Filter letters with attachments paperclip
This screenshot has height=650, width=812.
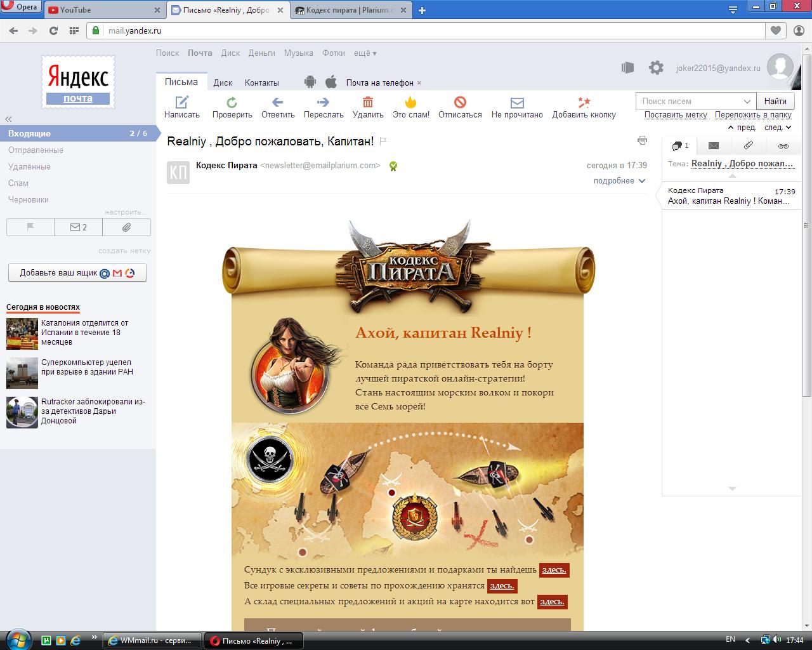(x=127, y=227)
